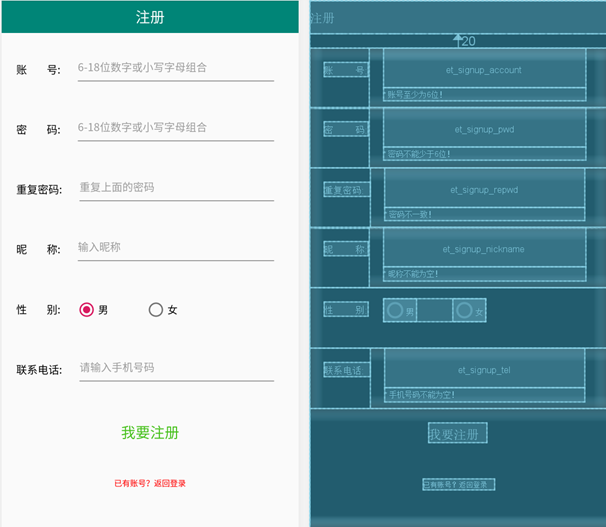This screenshot has width=606, height=527.
Task: Select et_signup_repwd in the blueprint view
Action: point(485,188)
